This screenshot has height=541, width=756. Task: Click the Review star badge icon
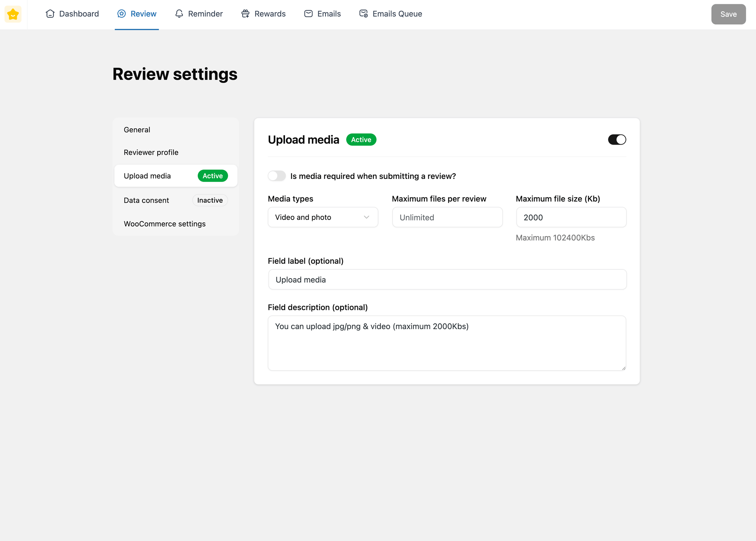[x=121, y=14]
